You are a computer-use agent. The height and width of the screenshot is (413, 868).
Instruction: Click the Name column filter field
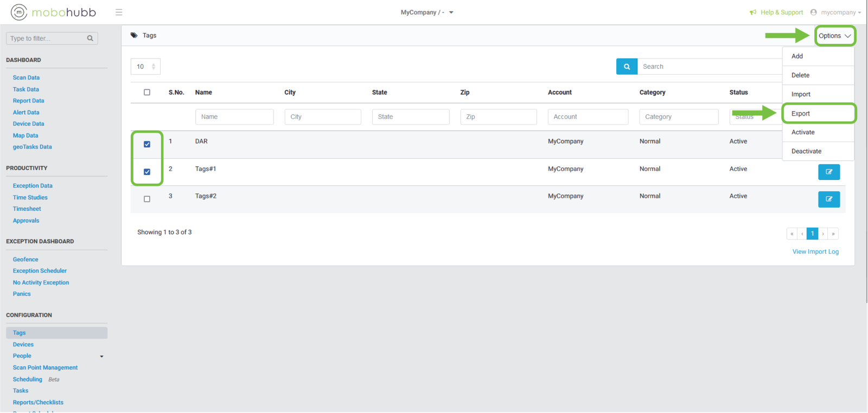coord(234,117)
